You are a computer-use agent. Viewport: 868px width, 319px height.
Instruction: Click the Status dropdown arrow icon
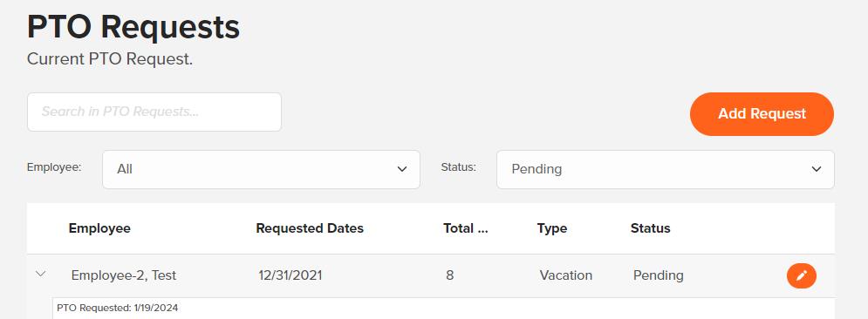click(817, 169)
